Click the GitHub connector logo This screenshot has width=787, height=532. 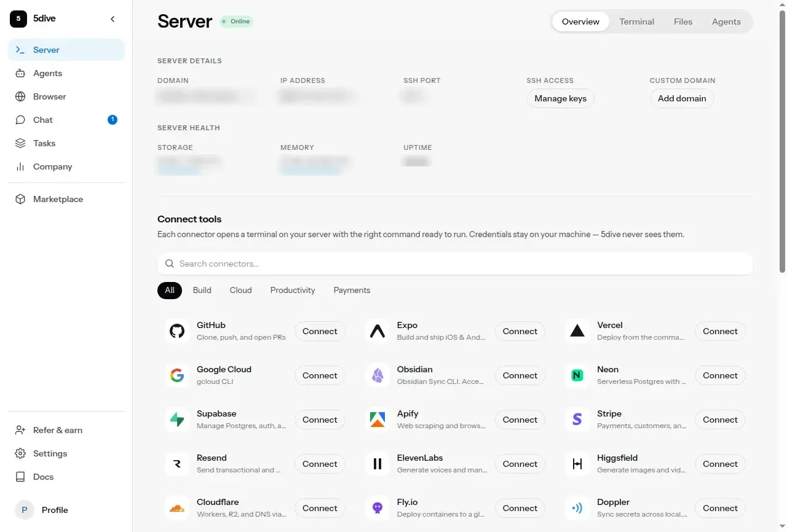coord(177,331)
